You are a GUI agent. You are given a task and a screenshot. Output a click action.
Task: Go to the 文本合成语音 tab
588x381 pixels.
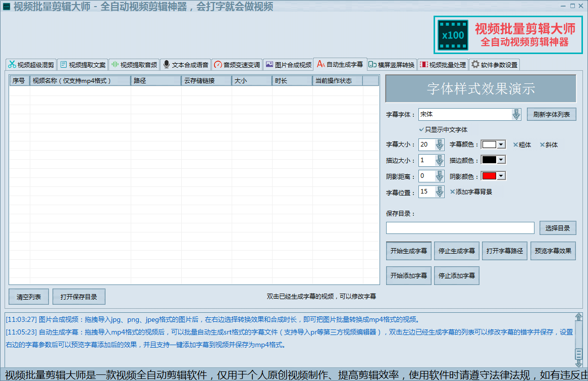click(186, 65)
